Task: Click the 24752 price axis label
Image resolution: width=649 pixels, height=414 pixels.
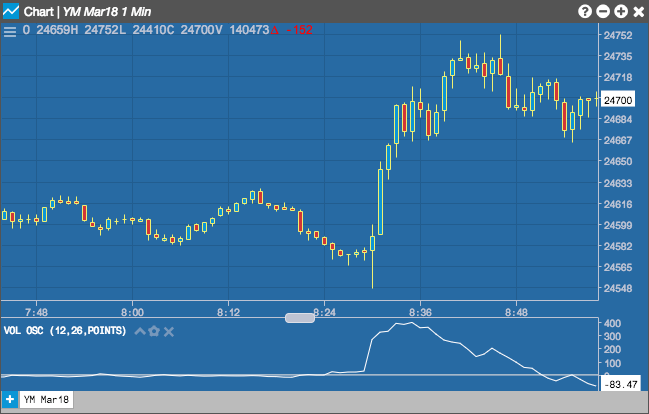Action: (618, 35)
